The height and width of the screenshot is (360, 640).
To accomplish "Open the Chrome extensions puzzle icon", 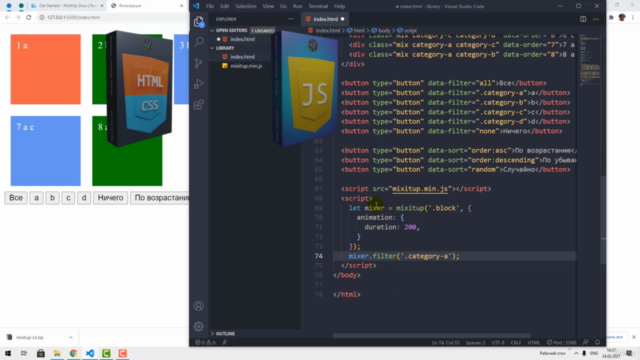I will [x=611, y=17].
